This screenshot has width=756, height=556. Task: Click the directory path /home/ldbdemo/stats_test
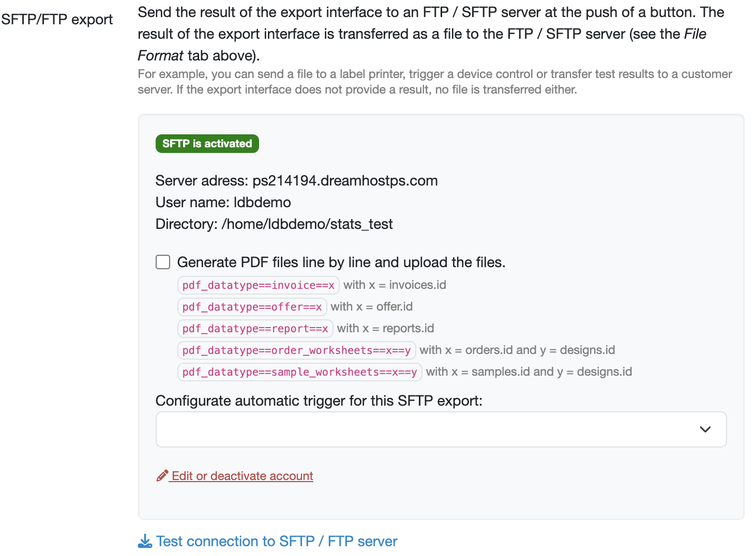point(307,224)
